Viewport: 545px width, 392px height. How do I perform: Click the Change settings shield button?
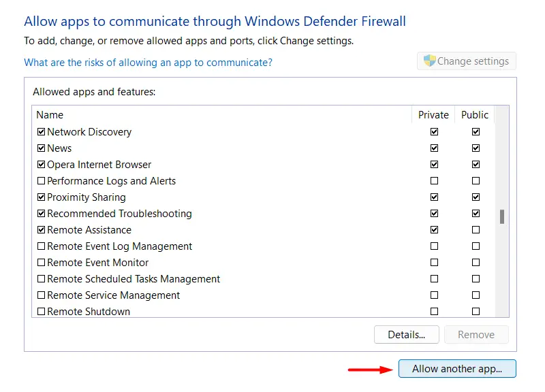click(x=467, y=61)
